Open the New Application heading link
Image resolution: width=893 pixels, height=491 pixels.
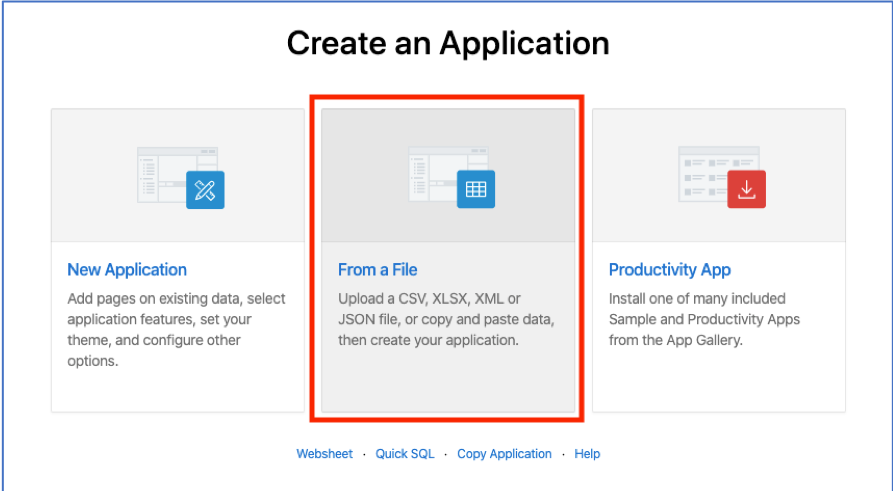tap(127, 269)
